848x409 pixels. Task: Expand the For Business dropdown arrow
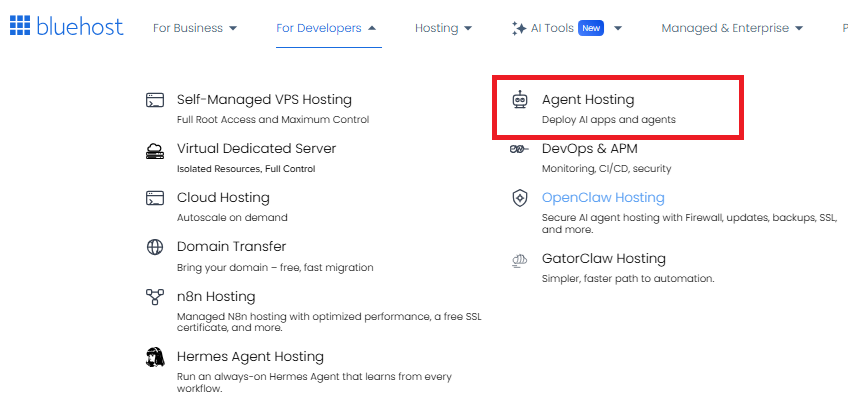(x=233, y=28)
